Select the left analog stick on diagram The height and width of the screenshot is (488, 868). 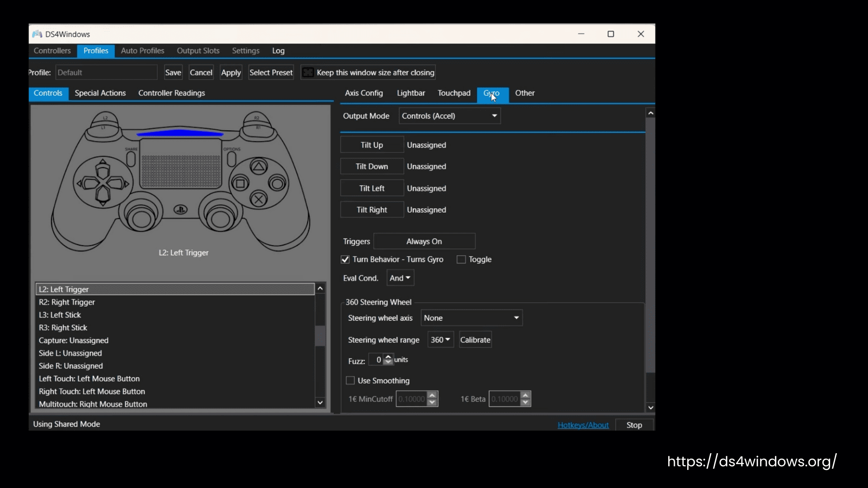coord(141,219)
